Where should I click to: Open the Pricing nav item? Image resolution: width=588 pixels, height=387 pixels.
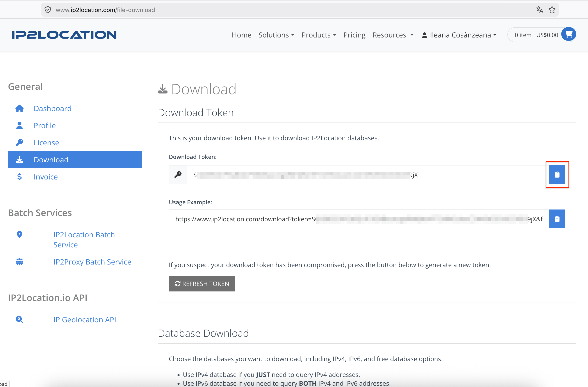354,35
